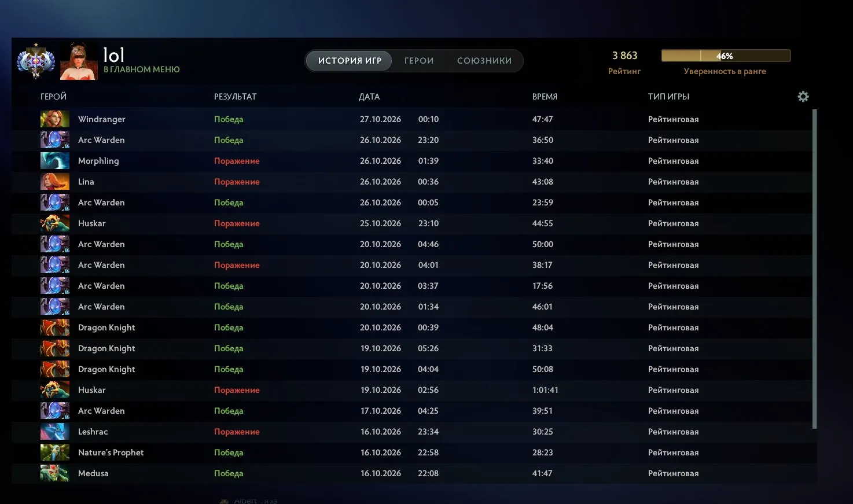The image size is (853, 504).
Task: Click the Nature's Prophet hero portrait
Action: (x=55, y=453)
